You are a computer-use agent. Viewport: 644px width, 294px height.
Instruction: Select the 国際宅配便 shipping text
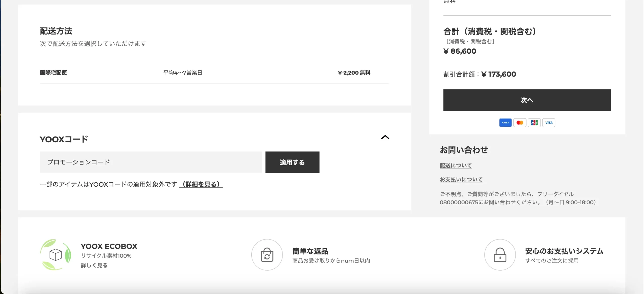pos(53,73)
